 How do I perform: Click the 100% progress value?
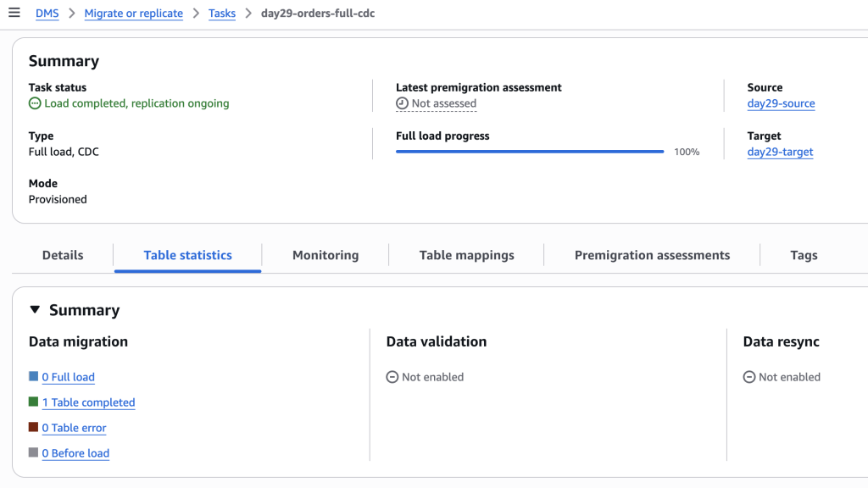pyautogui.click(x=687, y=152)
